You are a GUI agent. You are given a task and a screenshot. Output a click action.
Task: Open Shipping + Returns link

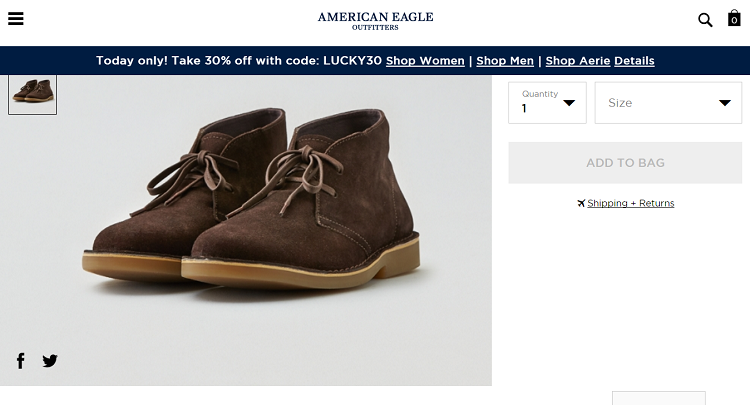point(630,203)
